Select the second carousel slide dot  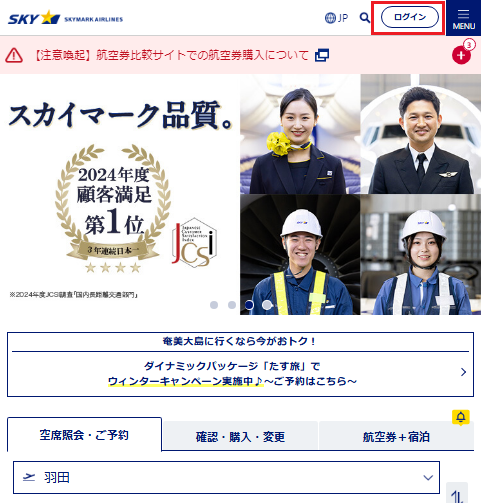click(x=232, y=305)
